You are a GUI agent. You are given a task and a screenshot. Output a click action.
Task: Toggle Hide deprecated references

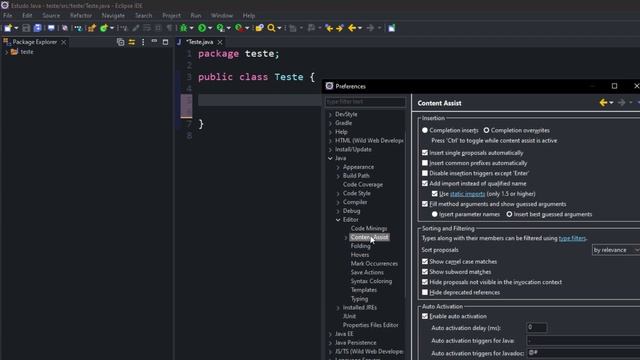click(x=425, y=292)
